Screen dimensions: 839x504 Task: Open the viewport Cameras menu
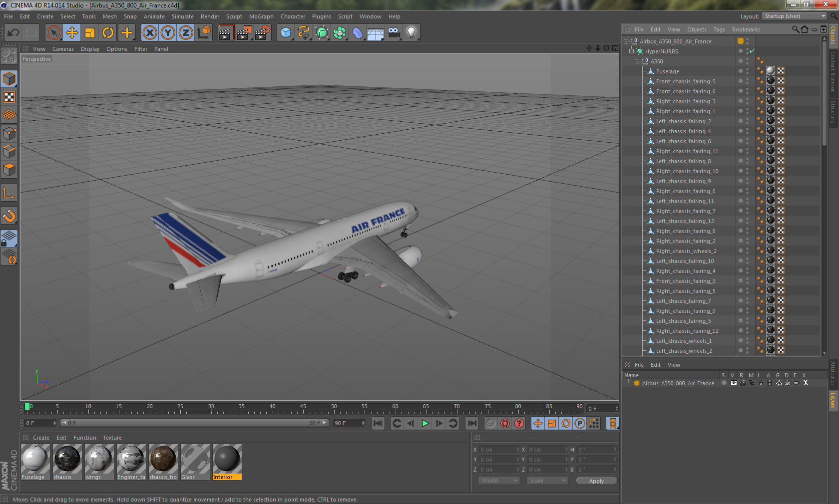pyautogui.click(x=63, y=49)
